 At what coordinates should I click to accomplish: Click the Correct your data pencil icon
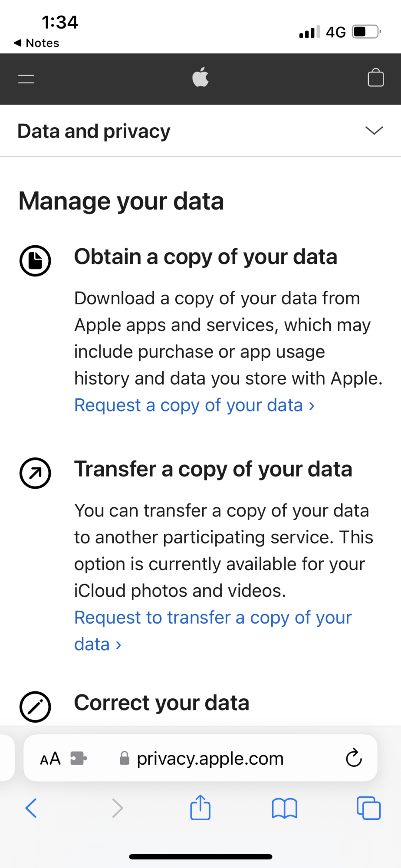click(35, 707)
